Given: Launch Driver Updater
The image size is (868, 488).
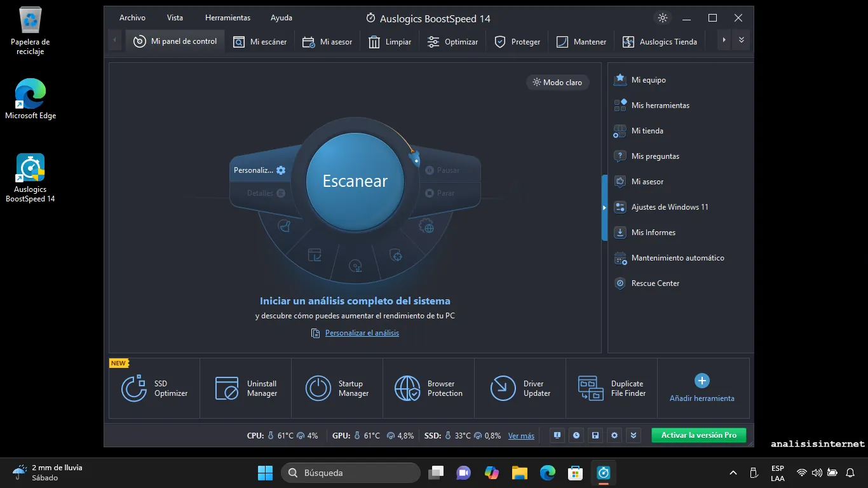Looking at the screenshot, I should click(x=520, y=388).
